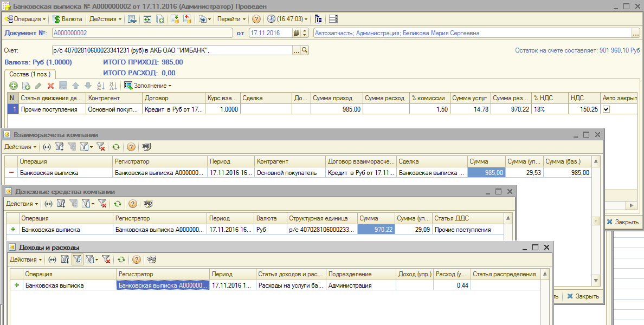Sort ascending in the Состав table toolbar
This screenshot has height=325, width=644.
101,86
